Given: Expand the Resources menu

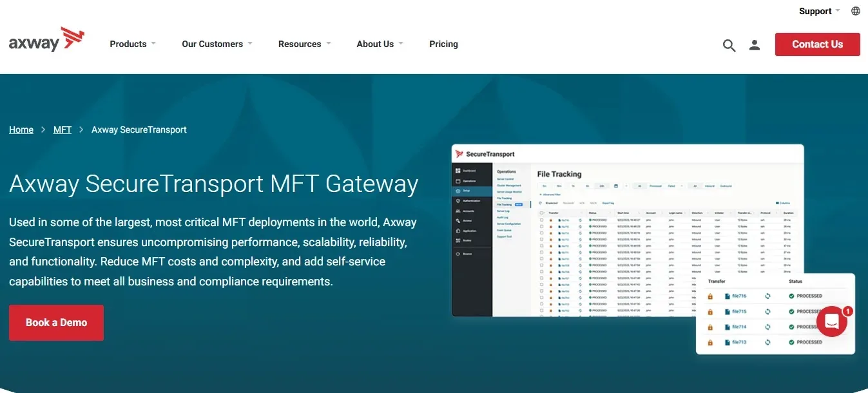Looking at the screenshot, I should [x=305, y=44].
